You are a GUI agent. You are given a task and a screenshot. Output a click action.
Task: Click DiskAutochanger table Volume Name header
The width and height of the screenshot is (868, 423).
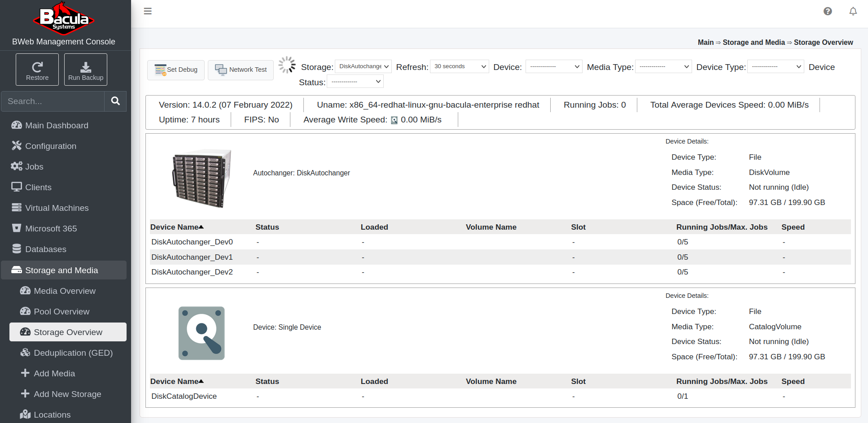tap(491, 227)
